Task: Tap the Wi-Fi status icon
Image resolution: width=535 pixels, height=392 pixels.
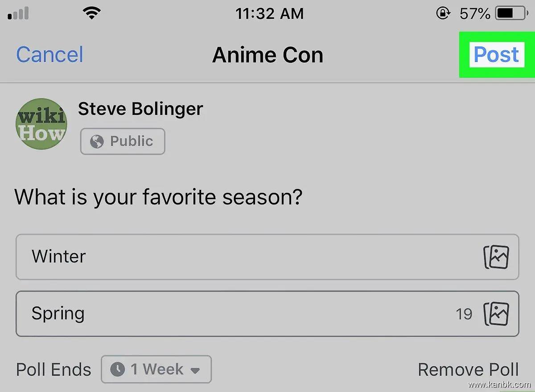Action: click(x=92, y=14)
